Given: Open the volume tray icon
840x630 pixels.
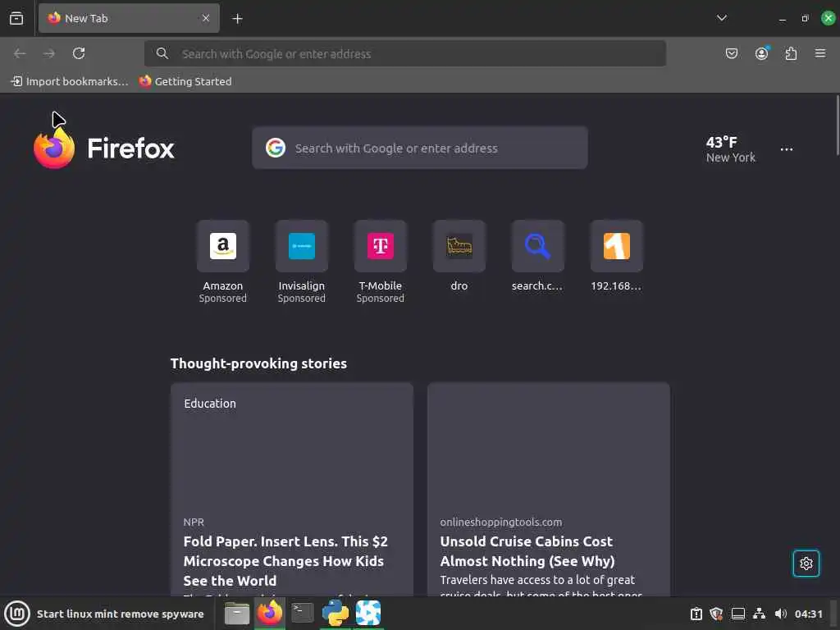Looking at the screenshot, I should point(781,614).
